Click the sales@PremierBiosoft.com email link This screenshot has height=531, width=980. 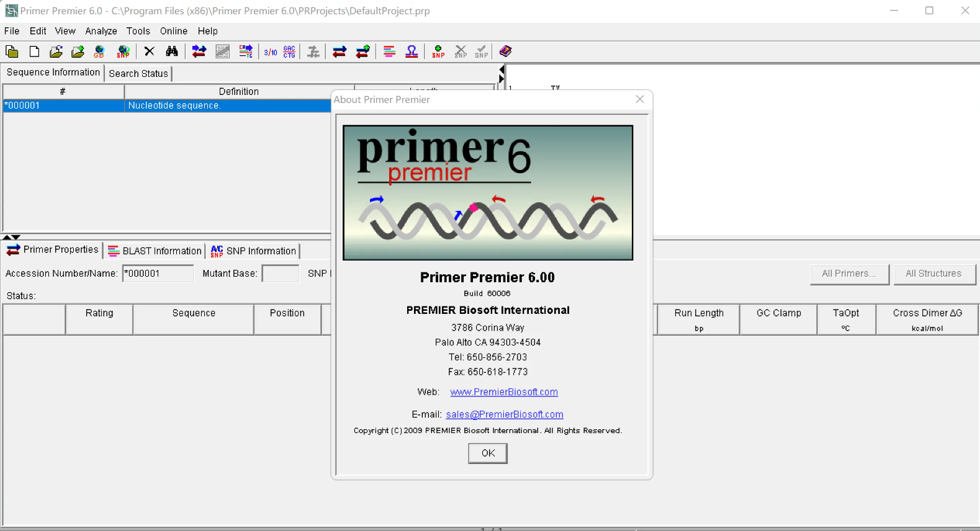click(x=505, y=414)
